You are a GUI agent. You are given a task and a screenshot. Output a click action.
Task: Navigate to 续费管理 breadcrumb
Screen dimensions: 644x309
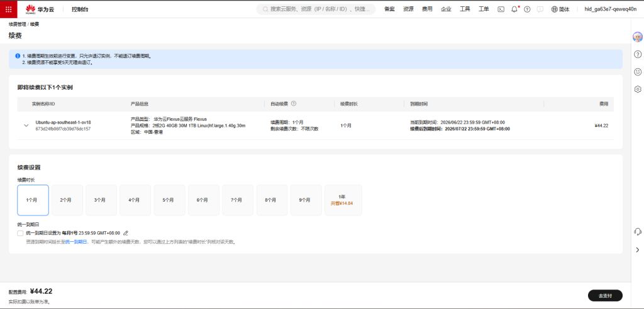17,24
